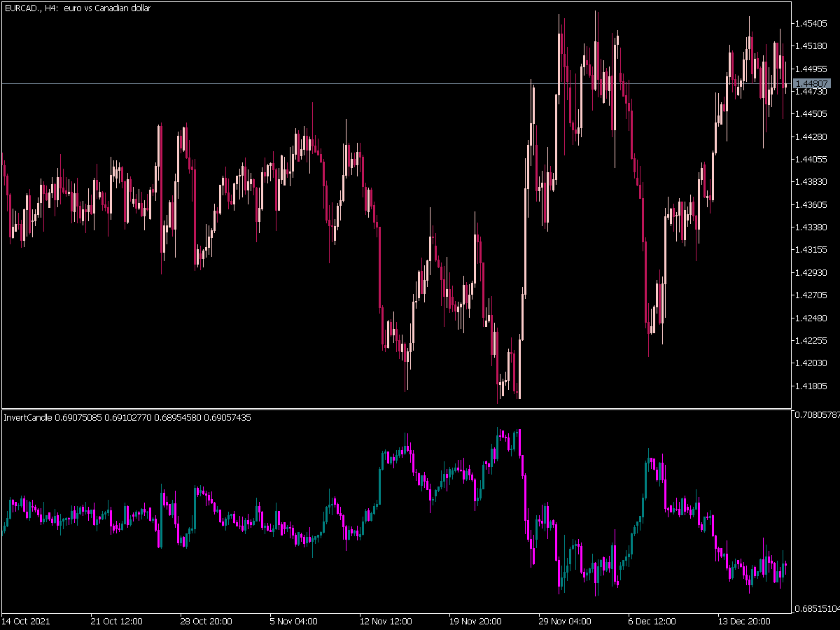The height and width of the screenshot is (630, 840).
Task: Click the 29 Nov 04:00 time label
Action: point(564,621)
